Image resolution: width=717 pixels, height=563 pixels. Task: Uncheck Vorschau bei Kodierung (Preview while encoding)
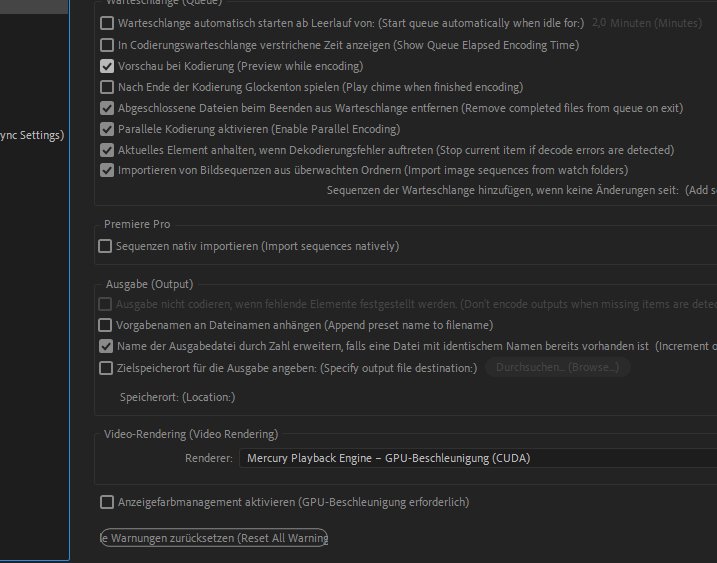(x=107, y=66)
